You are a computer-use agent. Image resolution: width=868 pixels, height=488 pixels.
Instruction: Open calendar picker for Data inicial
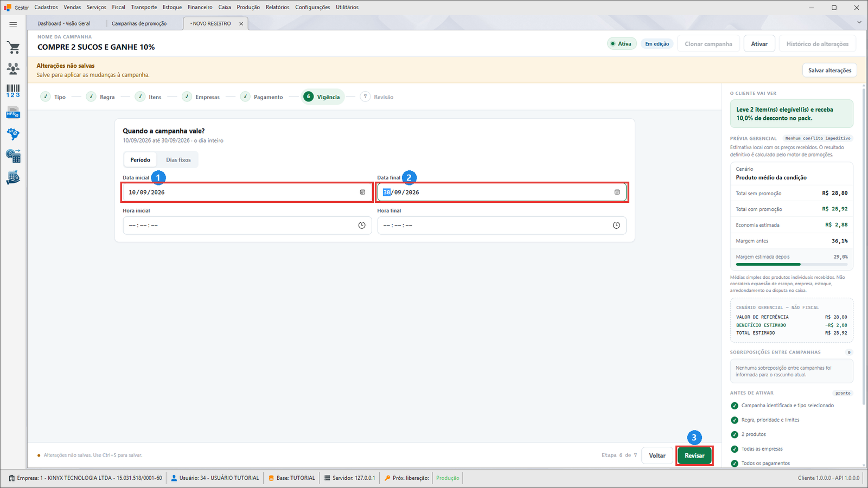(x=362, y=192)
